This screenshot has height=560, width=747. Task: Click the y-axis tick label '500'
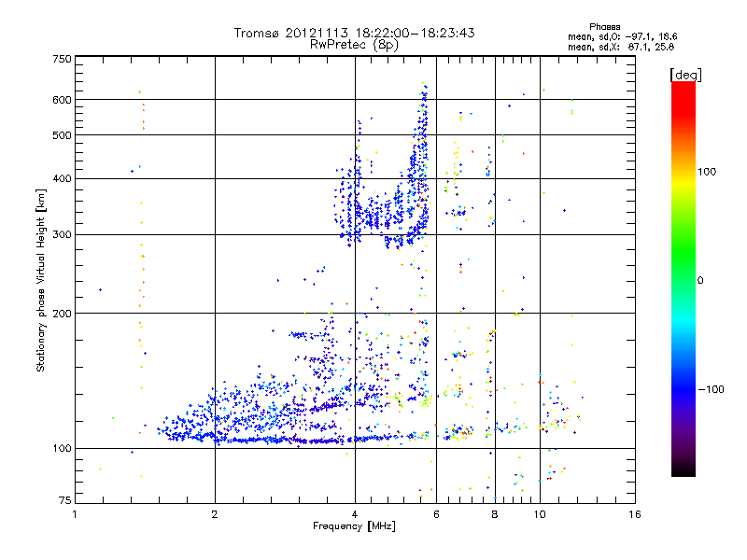pos(63,135)
